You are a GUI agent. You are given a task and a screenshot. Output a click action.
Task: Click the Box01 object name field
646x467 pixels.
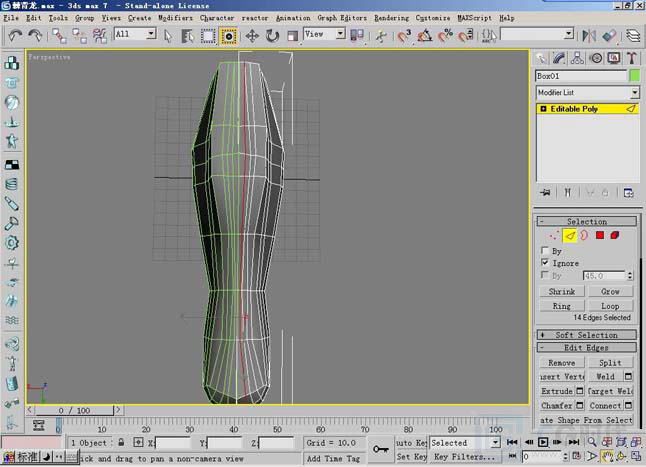coord(581,76)
